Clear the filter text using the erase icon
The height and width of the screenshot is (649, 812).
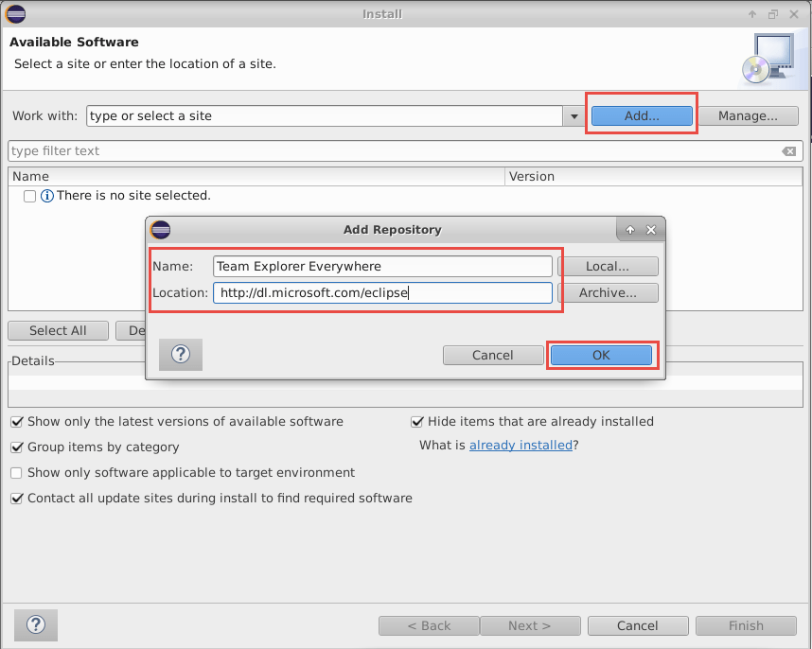[789, 150]
